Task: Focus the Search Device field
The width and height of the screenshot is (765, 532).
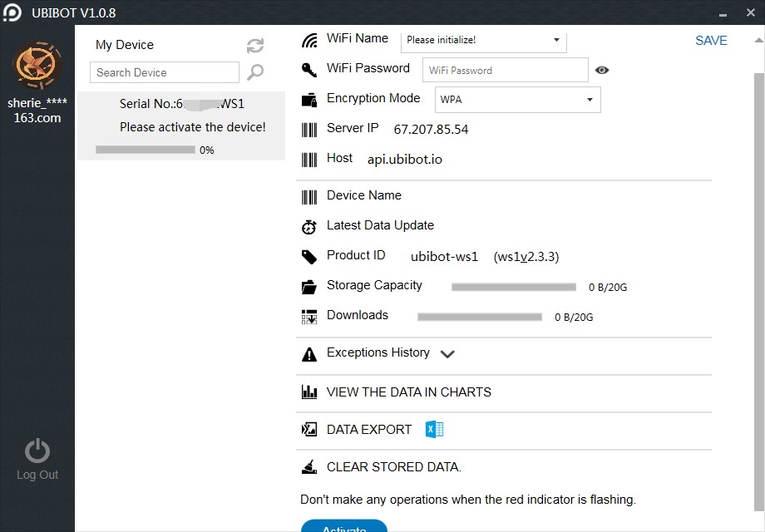Action: click(165, 72)
